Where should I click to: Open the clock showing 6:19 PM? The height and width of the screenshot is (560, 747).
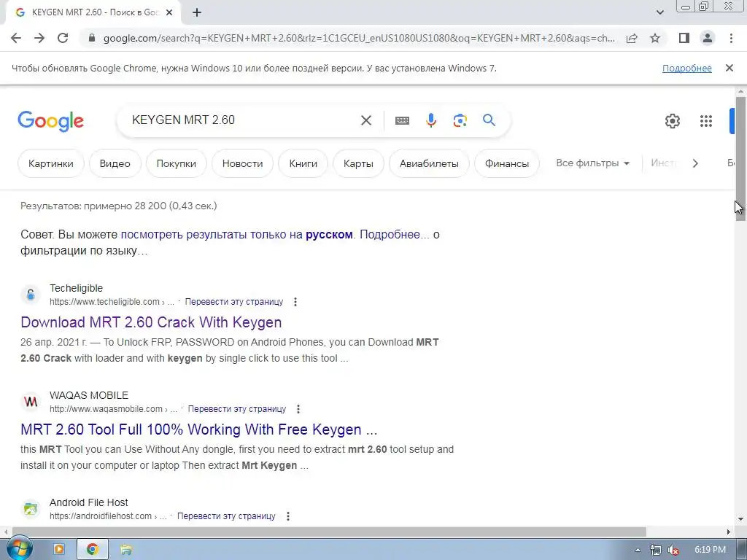tap(710, 550)
